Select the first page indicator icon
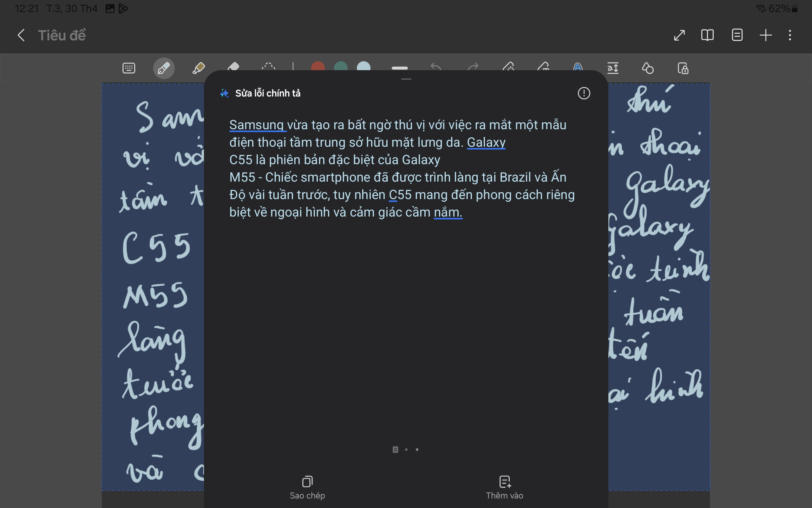This screenshot has height=508, width=812. [395, 450]
